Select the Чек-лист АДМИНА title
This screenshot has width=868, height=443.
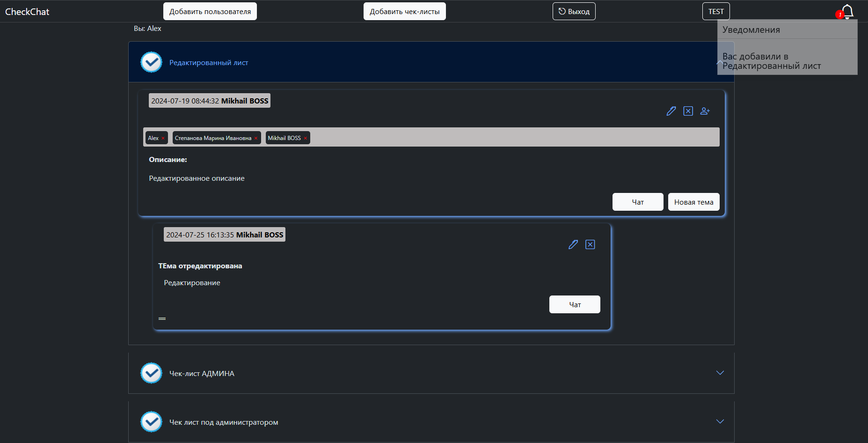[202, 374]
